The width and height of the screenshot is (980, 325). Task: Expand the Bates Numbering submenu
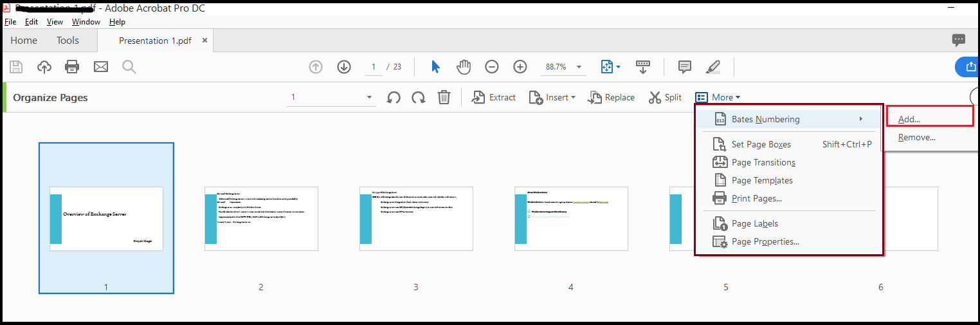tap(790, 119)
